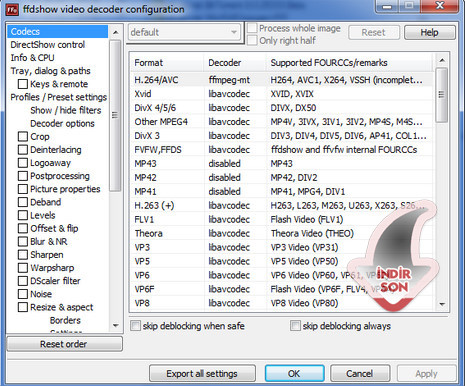Open decoder choice for DivX 4/5/6
Screen dimensions: 465x386
pos(229,108)
